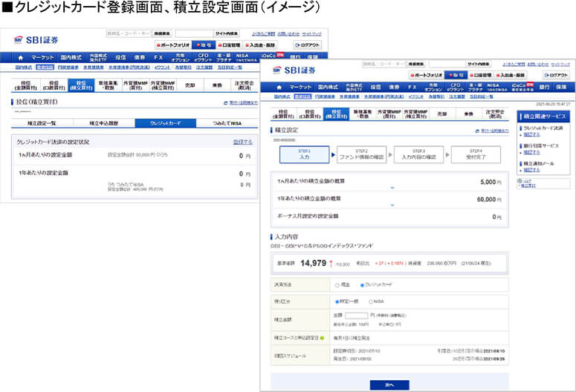Viewport: 576px width, 392px height.
Task: Click 当日約定一覧 sub-link in the left window
Action: pyautogui.click(x=230, y=68)
